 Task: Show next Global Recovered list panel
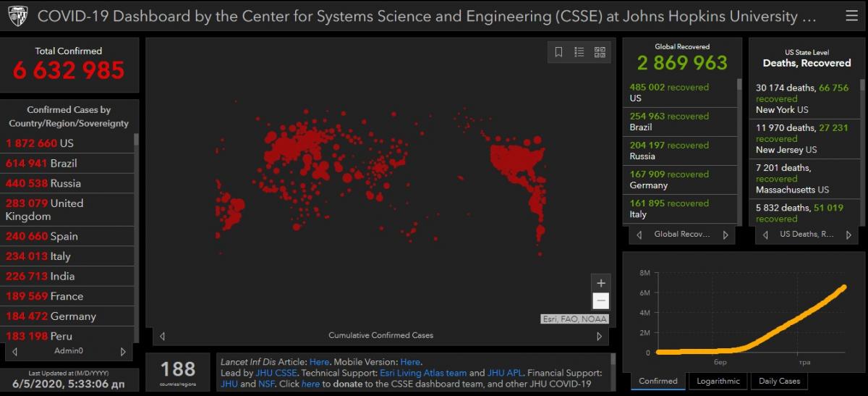click(x=726, y=235)
